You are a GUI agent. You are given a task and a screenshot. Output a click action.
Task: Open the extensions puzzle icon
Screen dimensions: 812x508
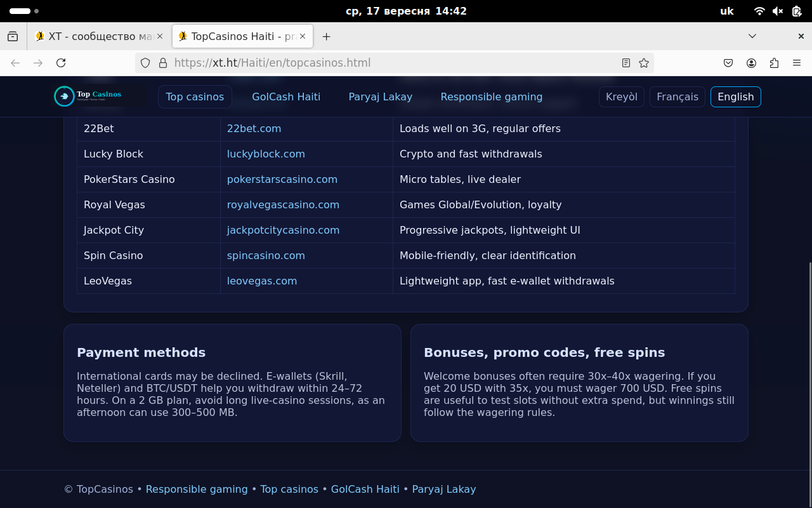point(774,63)
